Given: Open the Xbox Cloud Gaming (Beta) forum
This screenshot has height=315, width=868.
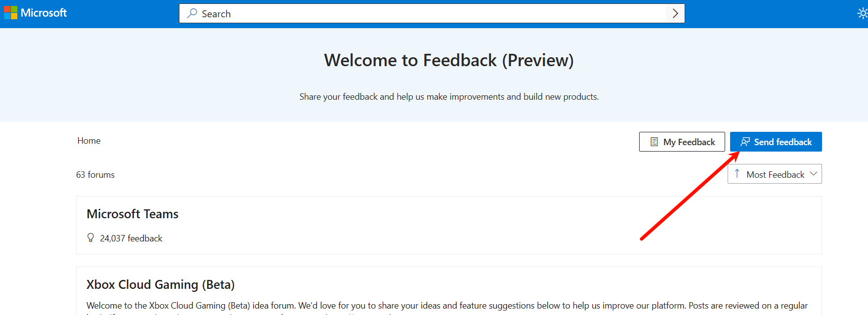Looking at the screenshot, I should tap(161, 284).
